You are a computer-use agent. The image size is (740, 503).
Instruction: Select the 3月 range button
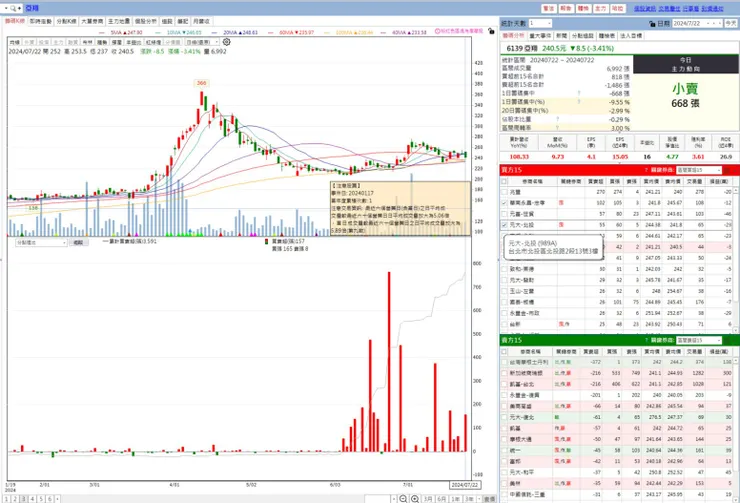coord(428,499)
